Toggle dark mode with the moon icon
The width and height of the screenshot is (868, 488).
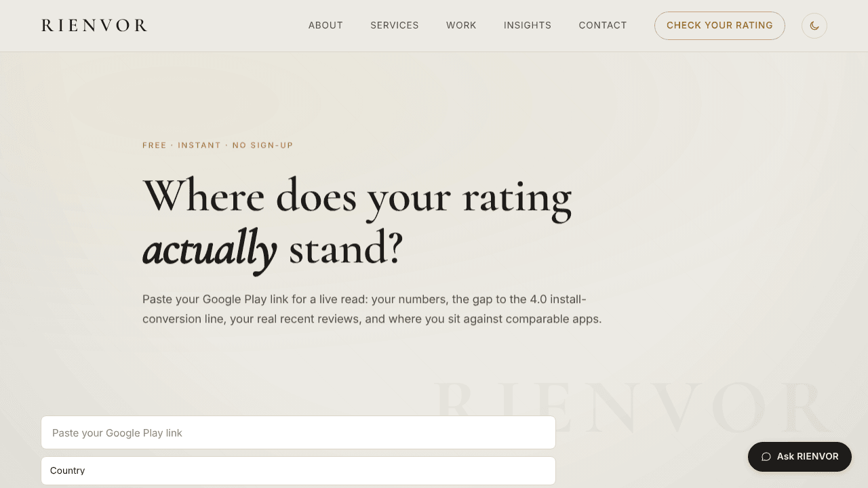(x=814, y=26)
